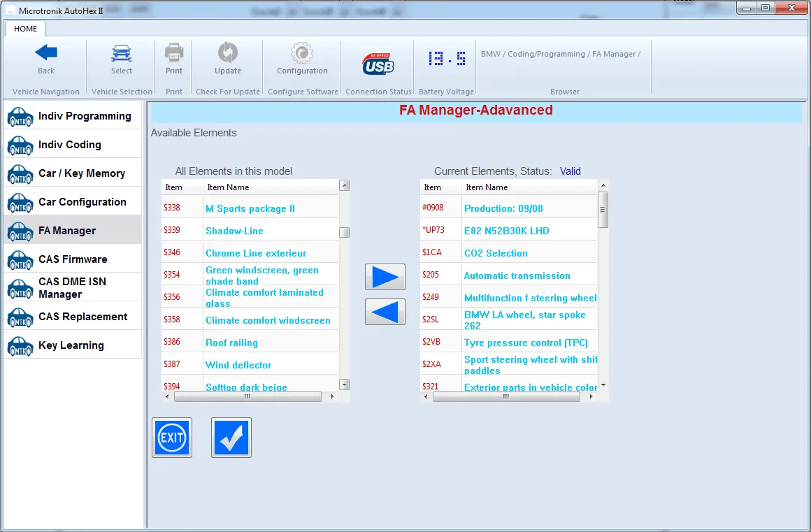The height and width of the screenshot is (532, 811).
Task: Click the blue EXIT button
Action: pyautogui.click(x=172, y=438)
